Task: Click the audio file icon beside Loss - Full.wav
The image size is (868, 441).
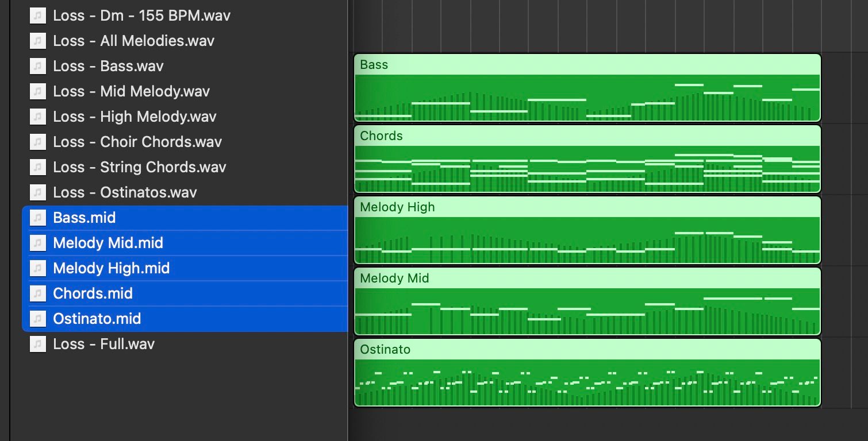Action: click(x=37, y=344)
